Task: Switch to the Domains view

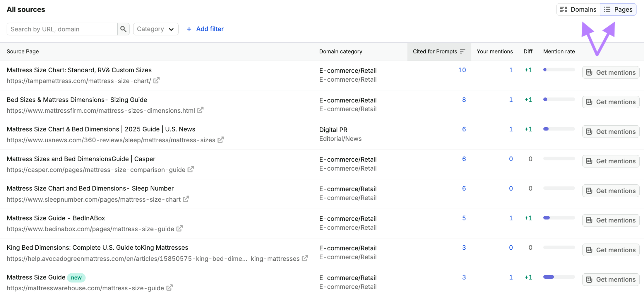Action: (578, 9)
